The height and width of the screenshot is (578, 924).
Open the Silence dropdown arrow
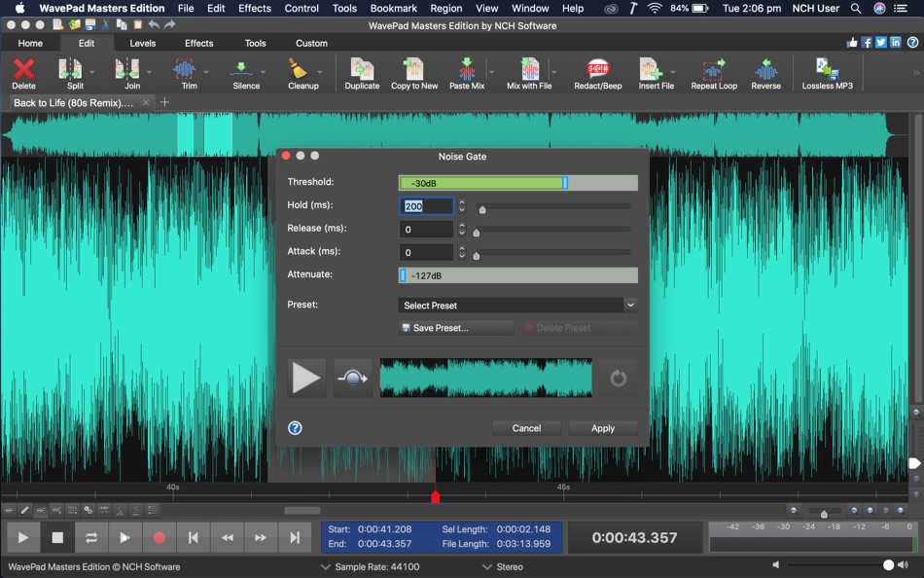(263, 72)
